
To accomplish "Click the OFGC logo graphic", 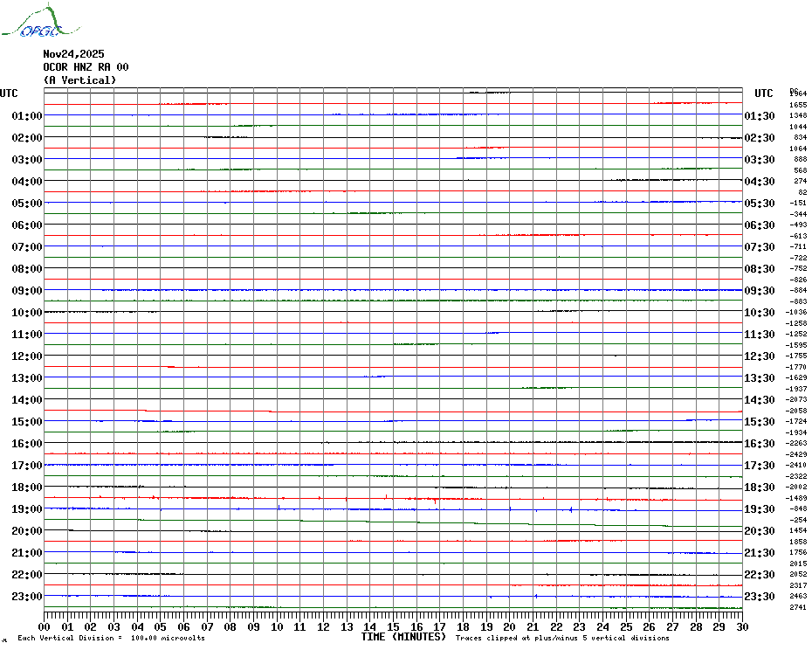I will 40,21.
